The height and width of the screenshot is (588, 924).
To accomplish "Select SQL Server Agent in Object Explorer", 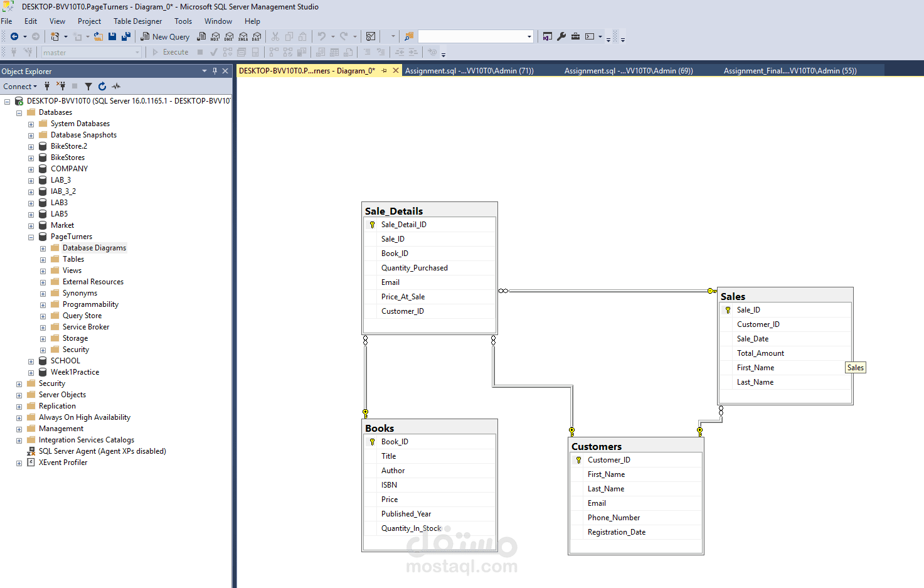I will (102, 451).
